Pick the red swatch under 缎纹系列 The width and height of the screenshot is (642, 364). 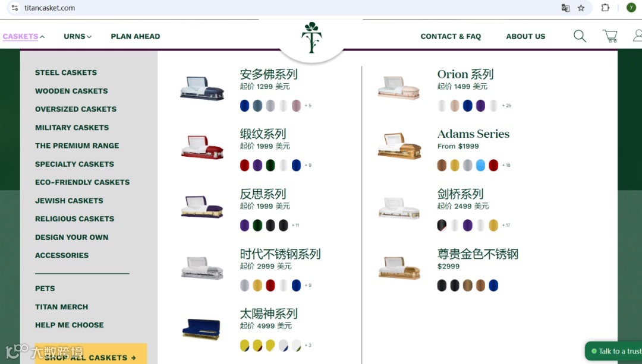click(x=244, y=165)
